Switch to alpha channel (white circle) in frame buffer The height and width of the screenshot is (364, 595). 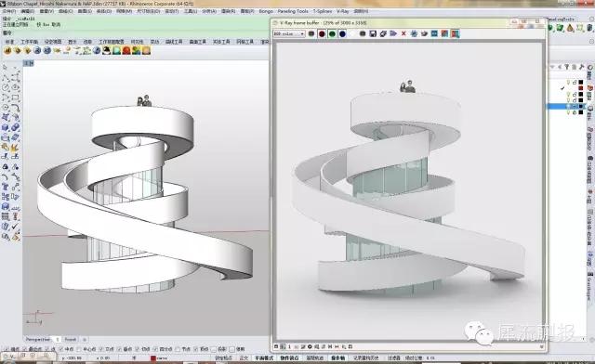[x=352, y=33]
